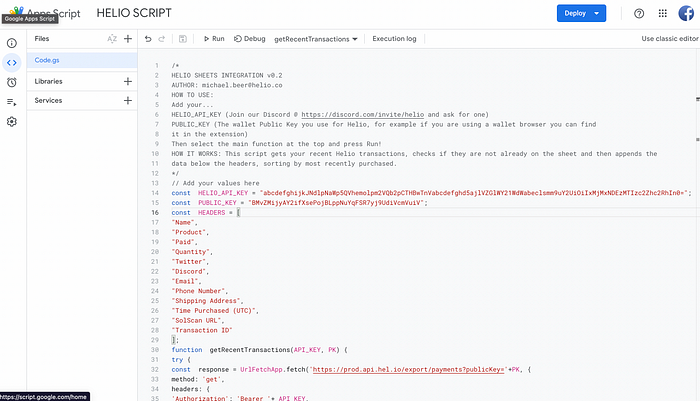Screen dimensions: 700x401
Task: Switch to Use classic editor
Action: [670, 39]
